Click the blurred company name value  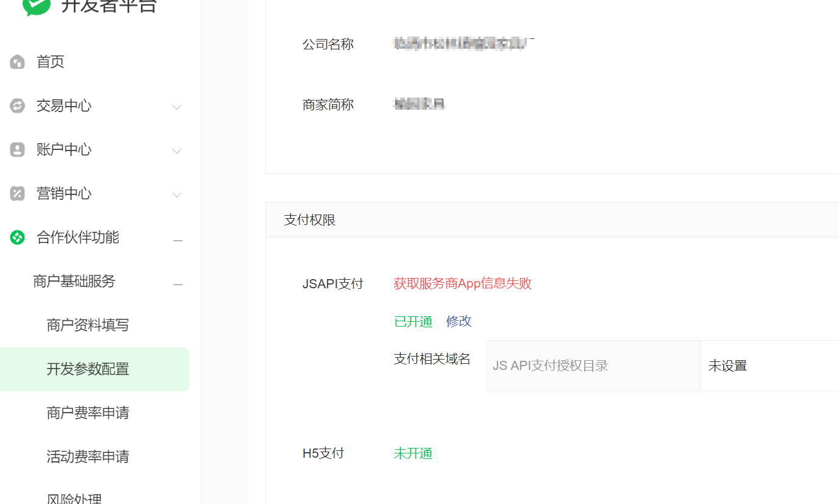[x=464, y=43]
